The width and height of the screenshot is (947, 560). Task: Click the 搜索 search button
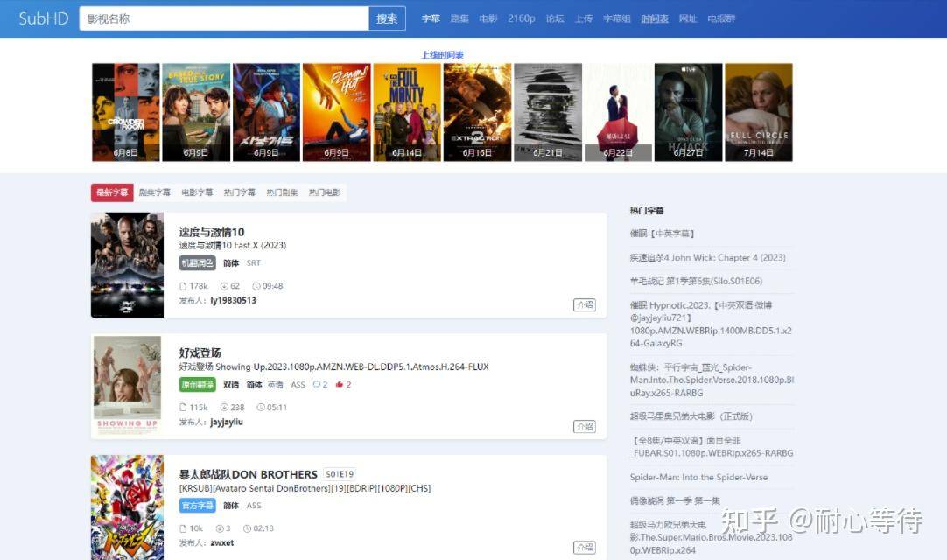pos(387,18)
